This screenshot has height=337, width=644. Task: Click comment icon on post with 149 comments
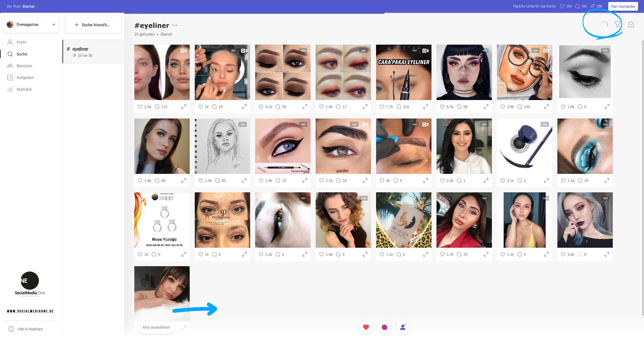(519, 107)
